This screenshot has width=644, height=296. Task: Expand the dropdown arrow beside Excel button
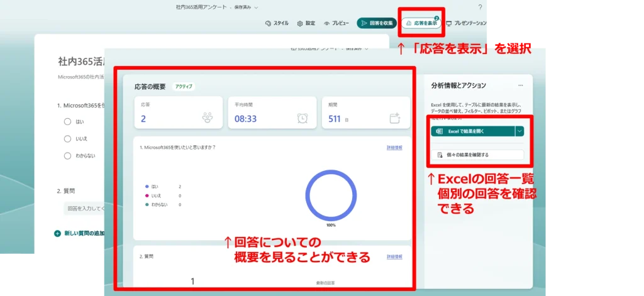click(x=519, y=131)
